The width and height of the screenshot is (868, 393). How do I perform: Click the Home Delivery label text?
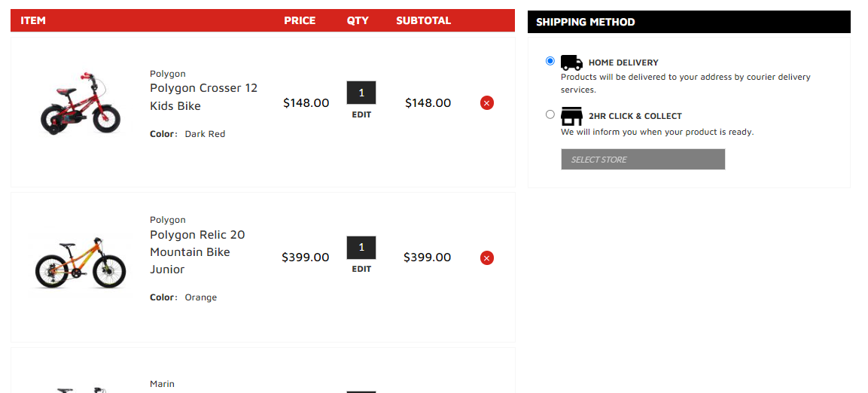point(623,62)
